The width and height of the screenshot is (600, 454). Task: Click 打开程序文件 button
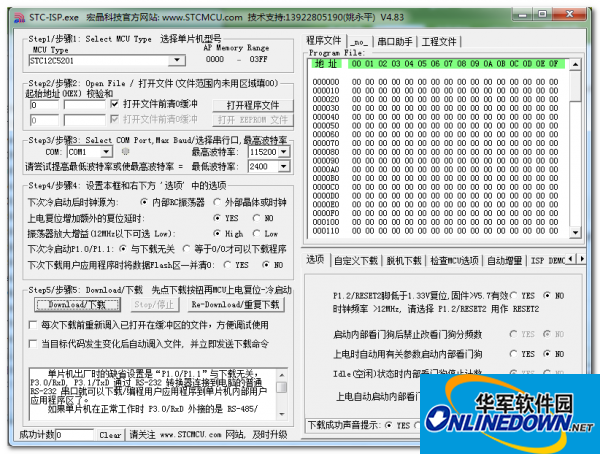pyautogui.click(x=253, y=105)
